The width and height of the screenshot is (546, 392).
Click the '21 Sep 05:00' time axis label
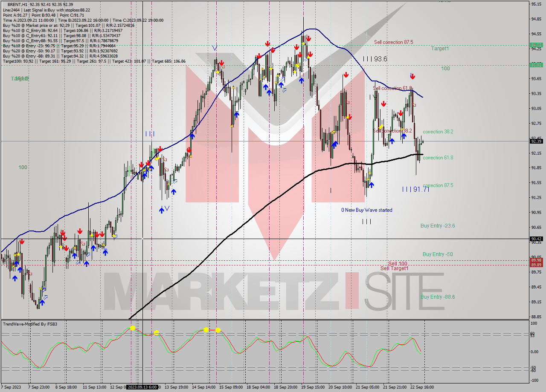click(x=368, y=387)
